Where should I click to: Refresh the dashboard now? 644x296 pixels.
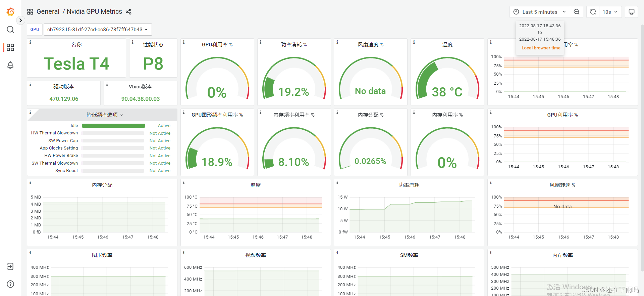pos(593,12)
